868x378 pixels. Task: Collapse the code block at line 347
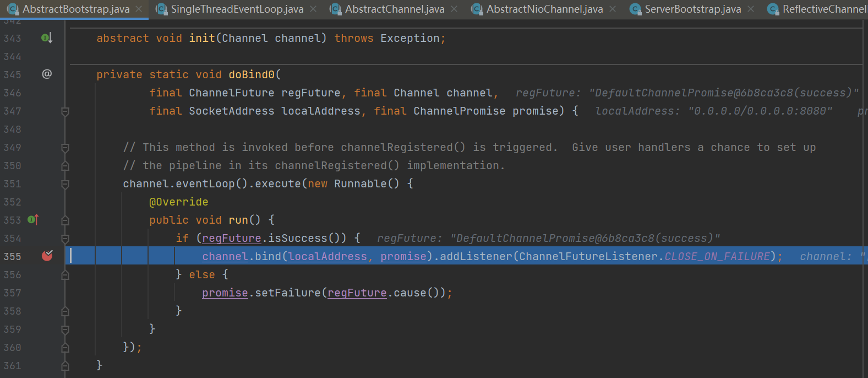click(65, 111)
